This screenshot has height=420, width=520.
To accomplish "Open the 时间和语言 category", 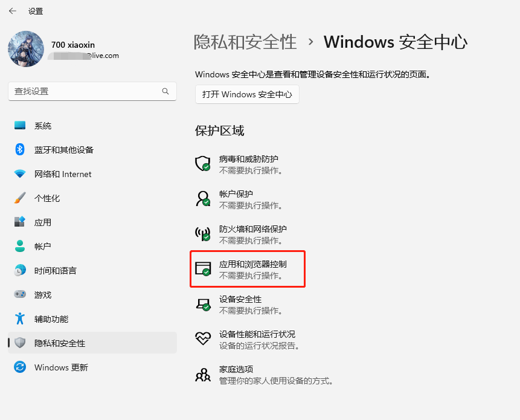I will [x=92, y=270].
